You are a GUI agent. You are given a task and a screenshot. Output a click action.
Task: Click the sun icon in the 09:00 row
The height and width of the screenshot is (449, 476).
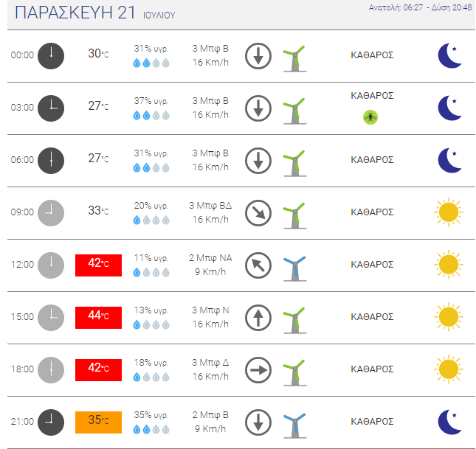(449, 212)
